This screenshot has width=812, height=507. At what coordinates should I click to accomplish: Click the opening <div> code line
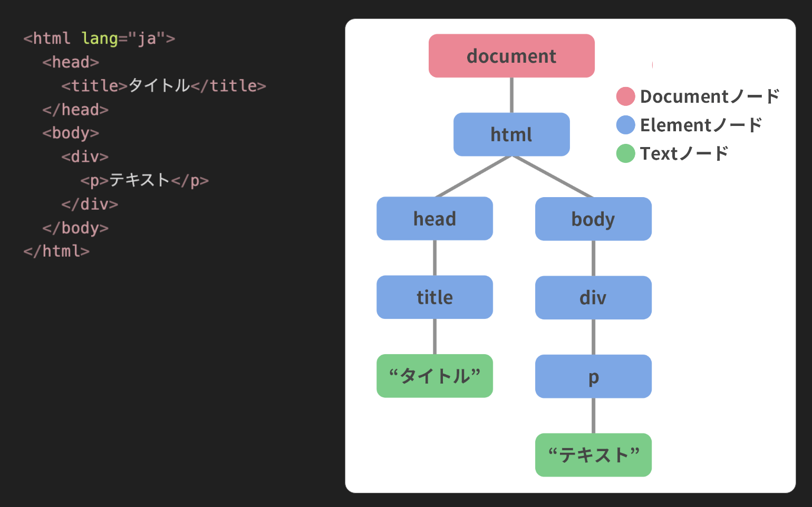click(85, 157)
